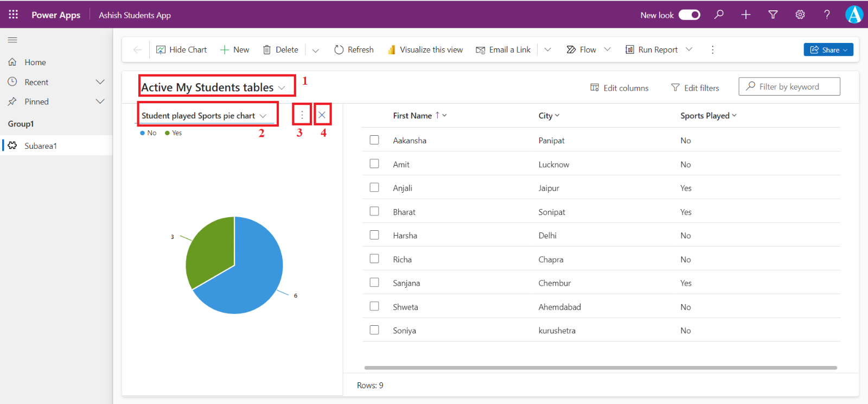Image resolution: width=868 pixels, height=404 pixels.
Task: Turn off the New look toggle
Action: pos(690,15)
